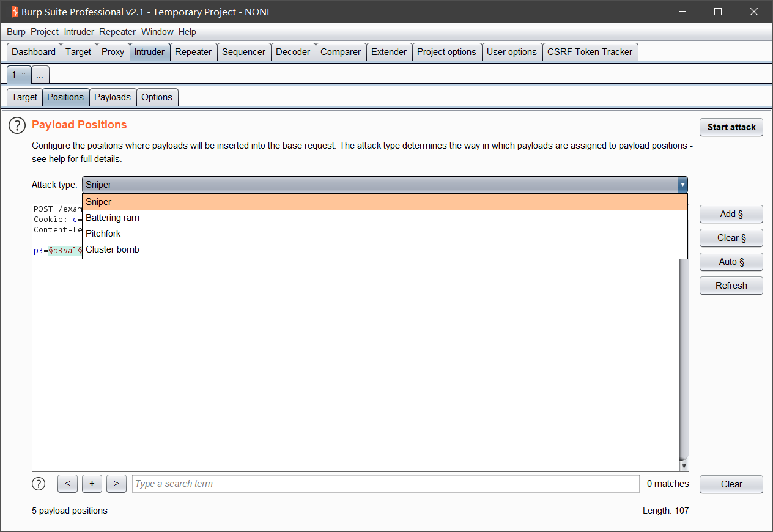The height and width of the screenshot is (532, 773).
Task: Click the Payload Positions help question-mark icon
Action: (x=17, y=126)
